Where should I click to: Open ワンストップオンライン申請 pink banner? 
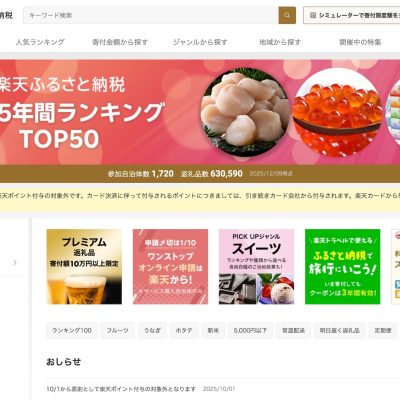[170, 267]
